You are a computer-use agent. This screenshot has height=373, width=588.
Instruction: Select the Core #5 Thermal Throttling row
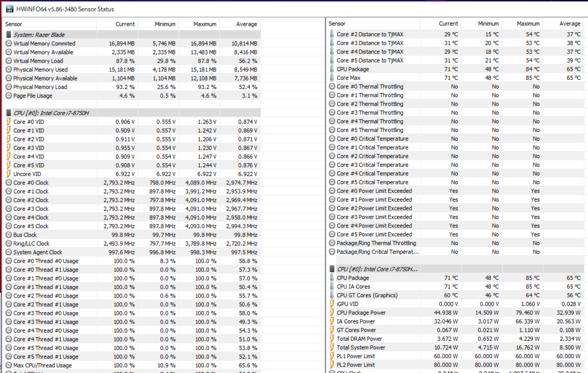455,130
